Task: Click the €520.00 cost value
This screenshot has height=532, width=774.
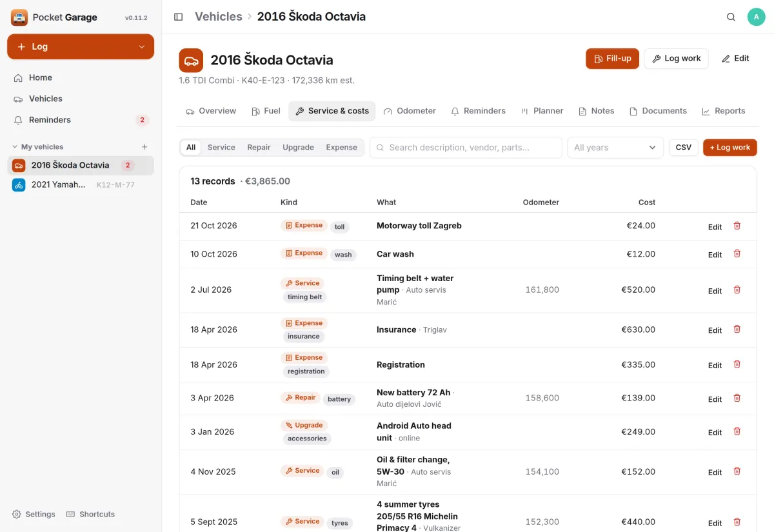Action: 638,290
